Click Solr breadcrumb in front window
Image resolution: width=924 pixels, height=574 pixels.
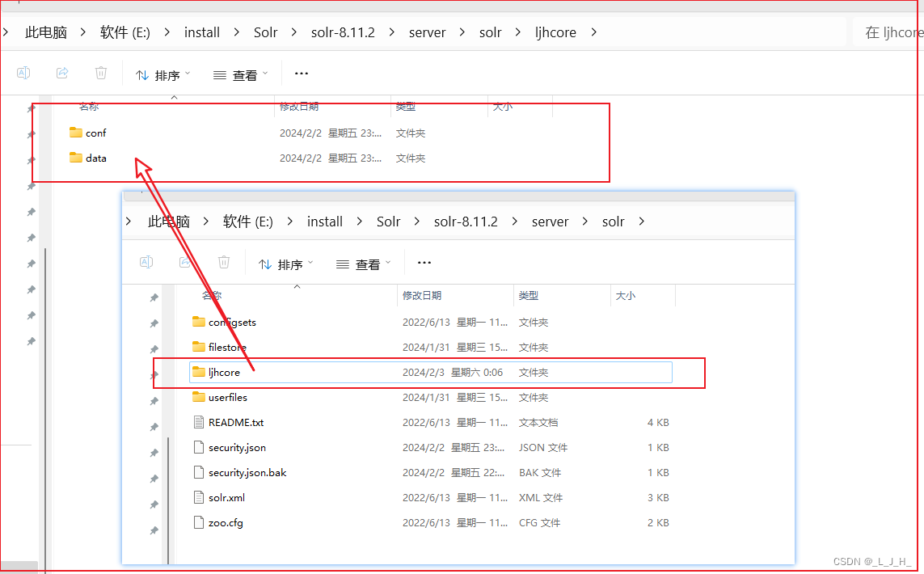(x=388, y=222)
